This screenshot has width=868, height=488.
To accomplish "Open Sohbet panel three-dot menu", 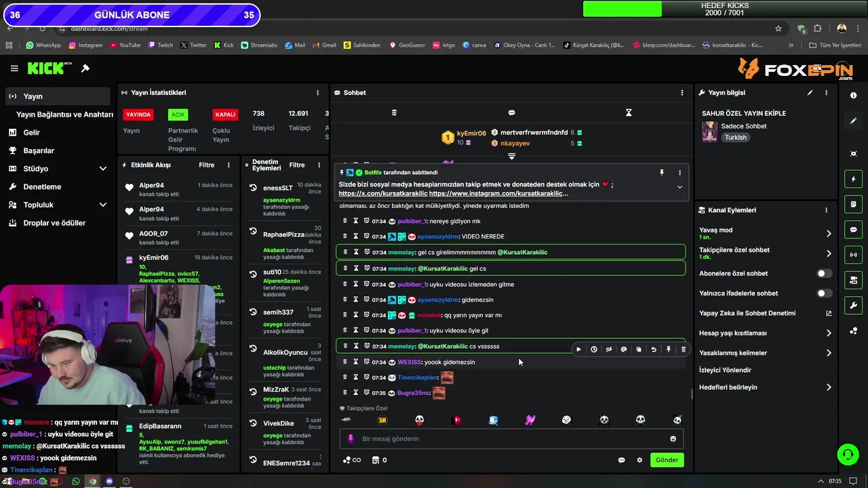I will pyautogui.click(x=682, y=93).
